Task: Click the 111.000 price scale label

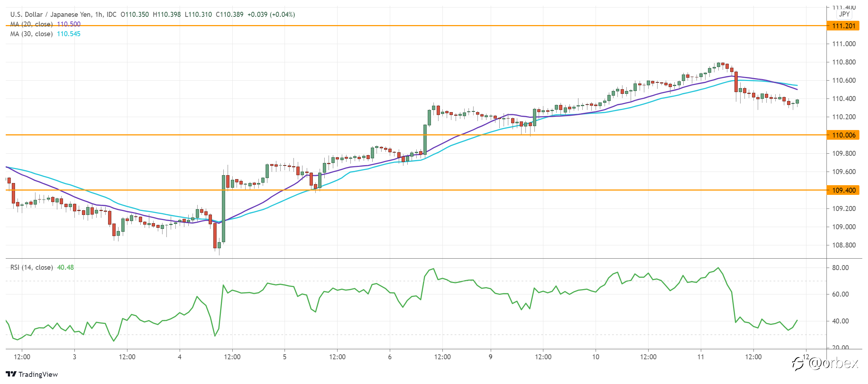Action: [x=844, y=44]
